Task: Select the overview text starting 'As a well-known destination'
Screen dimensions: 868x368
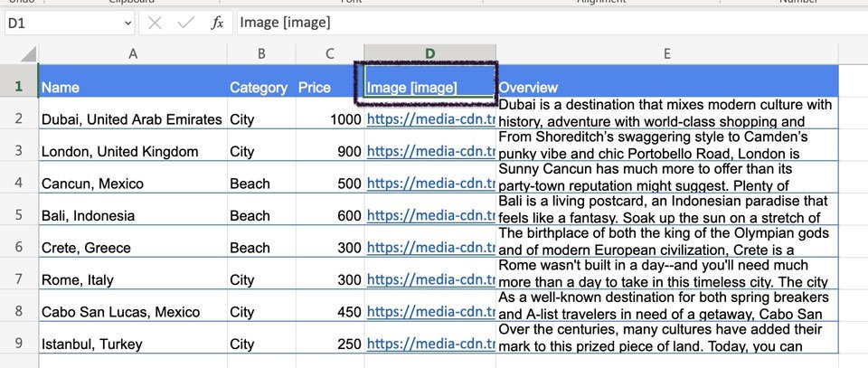Action: pyautogui.click(x=667, y=306)
